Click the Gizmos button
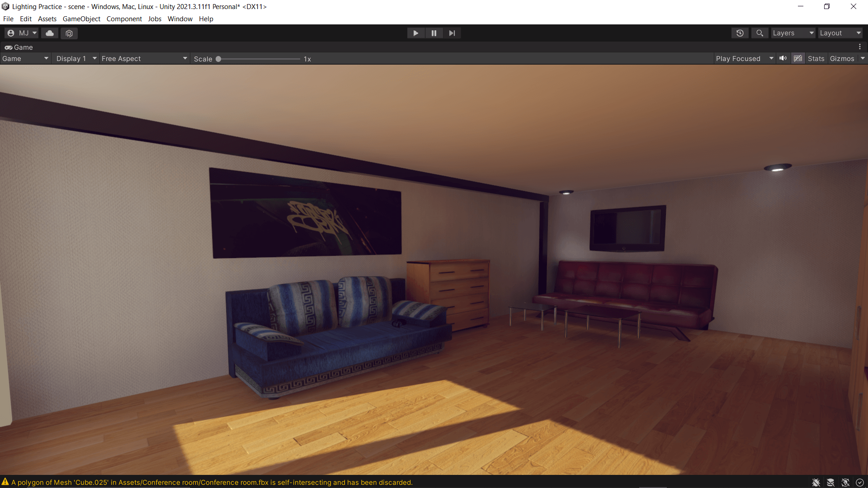This screenshot has width=868, height=488. coord(842,58)
